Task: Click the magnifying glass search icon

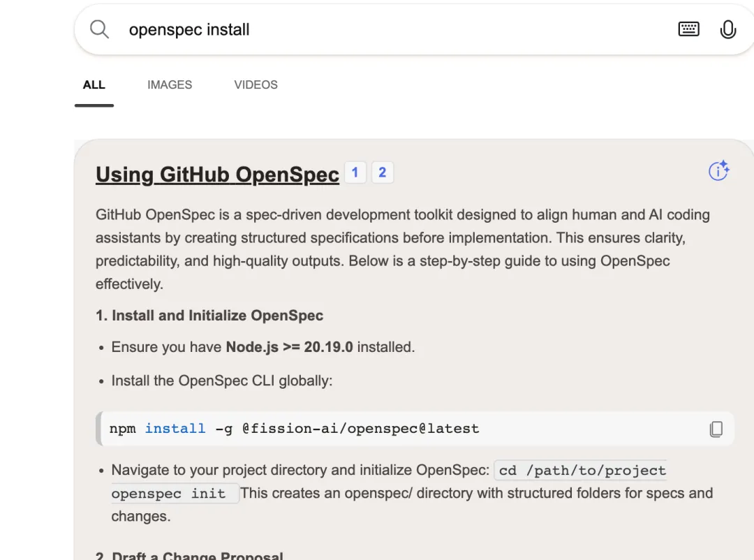Action: pyautogui.click(x=100, y=29)
